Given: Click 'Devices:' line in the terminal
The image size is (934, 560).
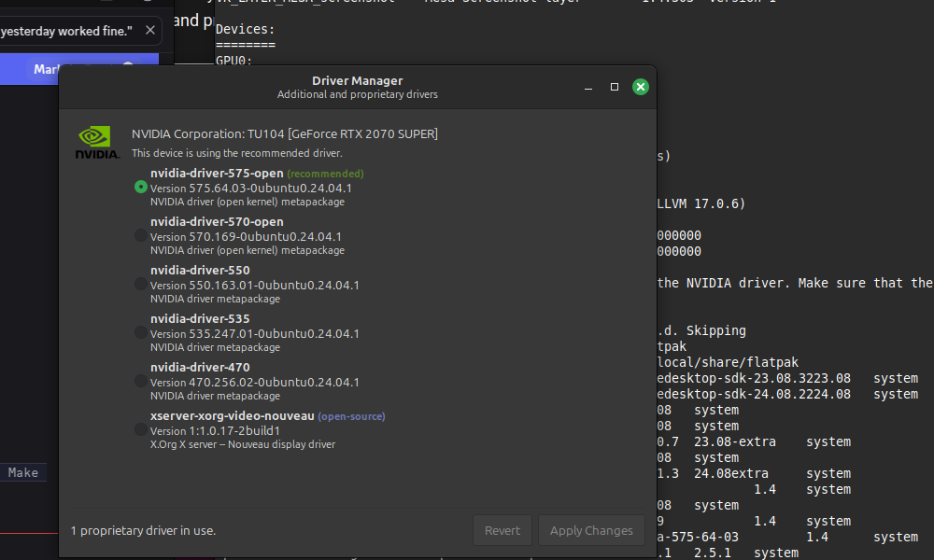Looking at the screenshot, I should pyautogui.click(x=246, y=29).
